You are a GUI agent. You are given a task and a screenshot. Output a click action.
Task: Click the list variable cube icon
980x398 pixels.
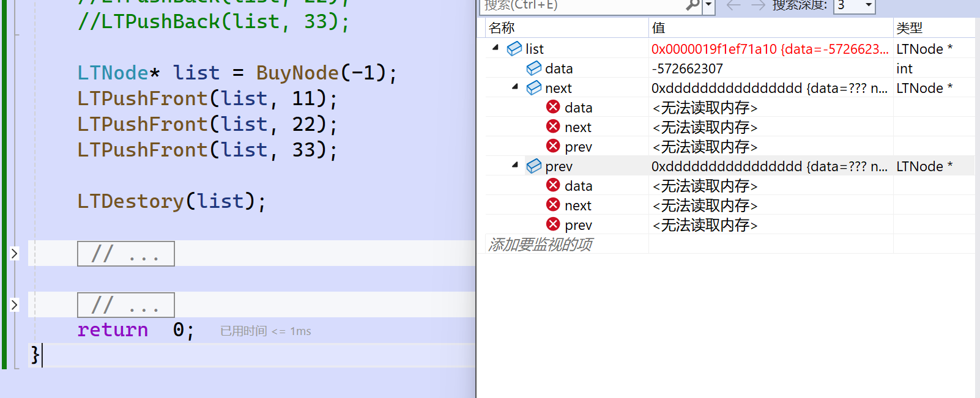[x=514, y=48]
